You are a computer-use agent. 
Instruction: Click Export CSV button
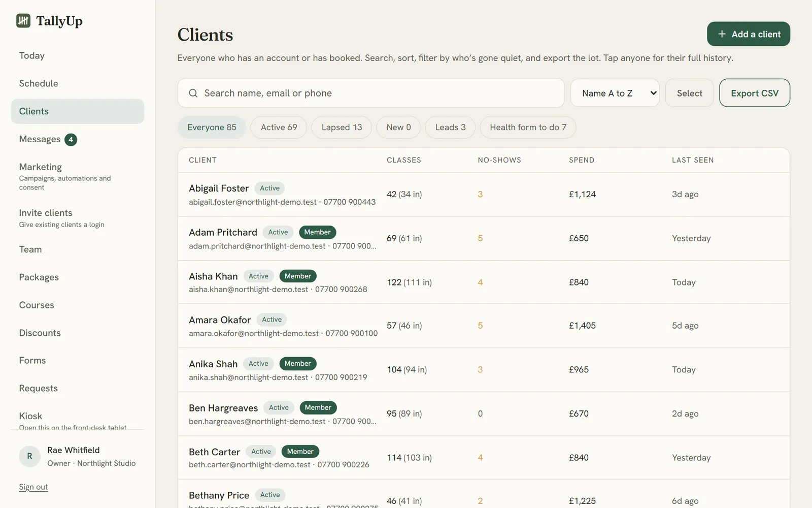pyautogui.click(x=755, y=93)
